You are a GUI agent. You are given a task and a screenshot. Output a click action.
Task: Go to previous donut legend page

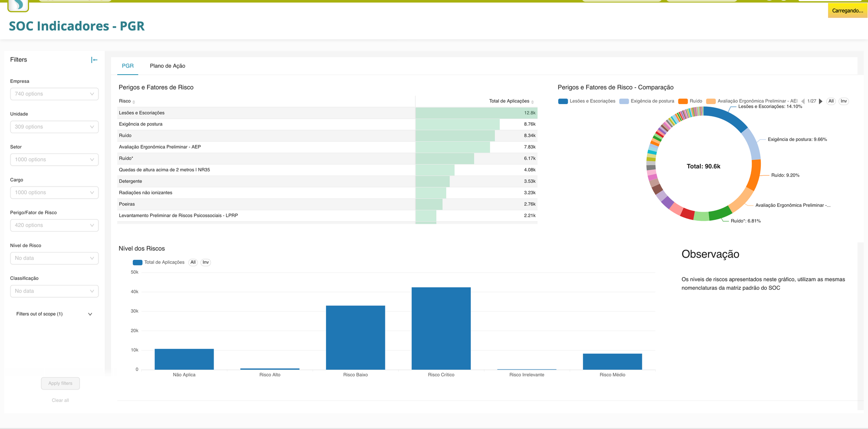point(802,101)
